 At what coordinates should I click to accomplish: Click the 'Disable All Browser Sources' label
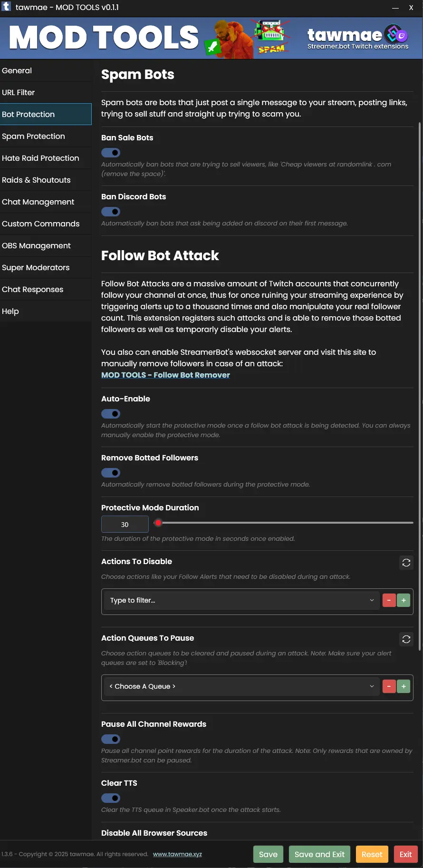click(154, 833)
